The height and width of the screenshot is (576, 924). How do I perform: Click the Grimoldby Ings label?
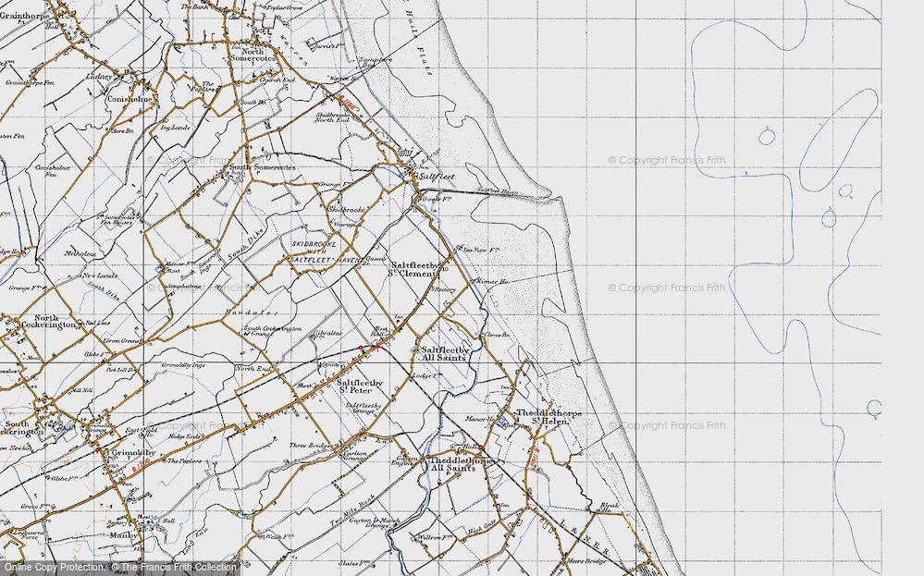pos(183,365)
